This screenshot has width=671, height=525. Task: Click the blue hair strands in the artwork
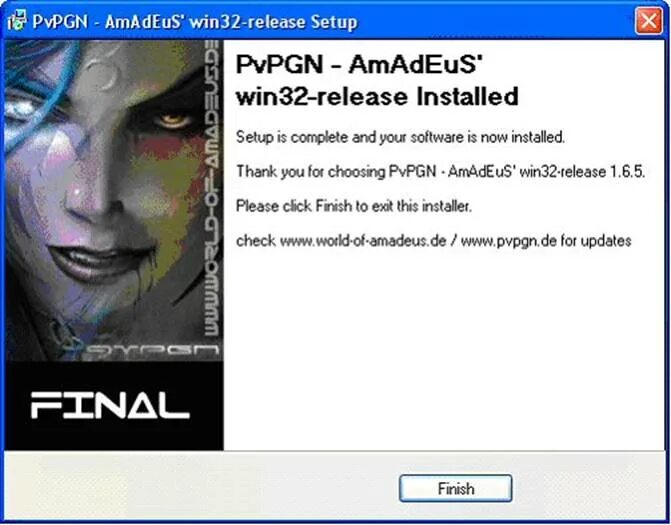(41, 83)
